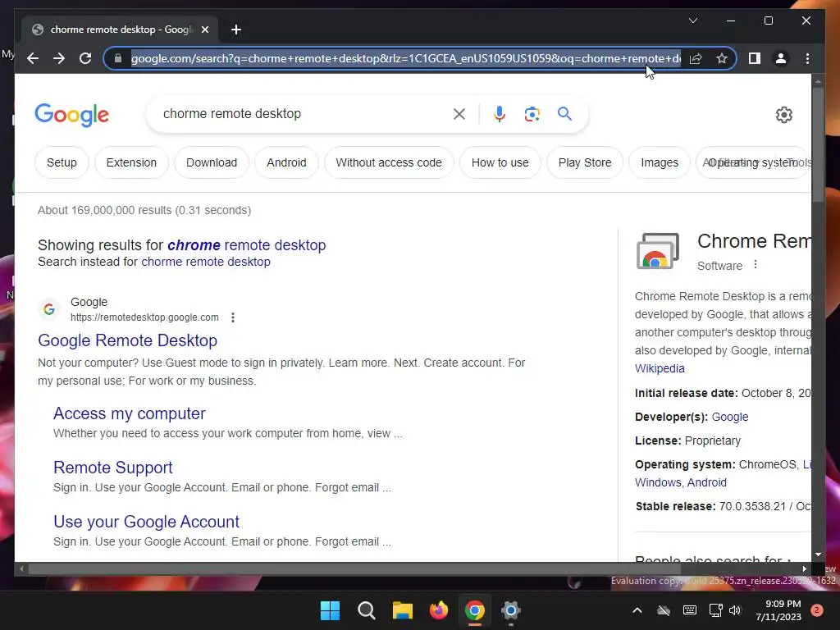View site information via the lock icon

click(118, 58)
